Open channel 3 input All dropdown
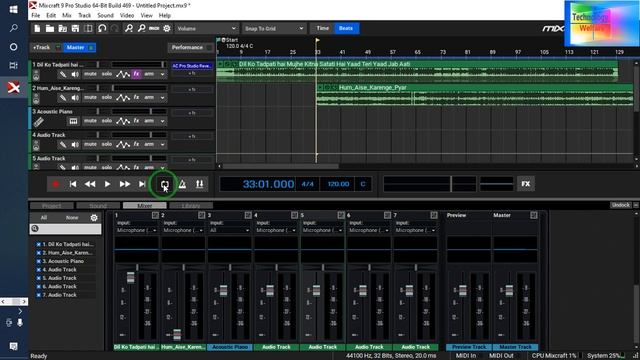This screenshot has height=360, width=640. pos(229,231)
